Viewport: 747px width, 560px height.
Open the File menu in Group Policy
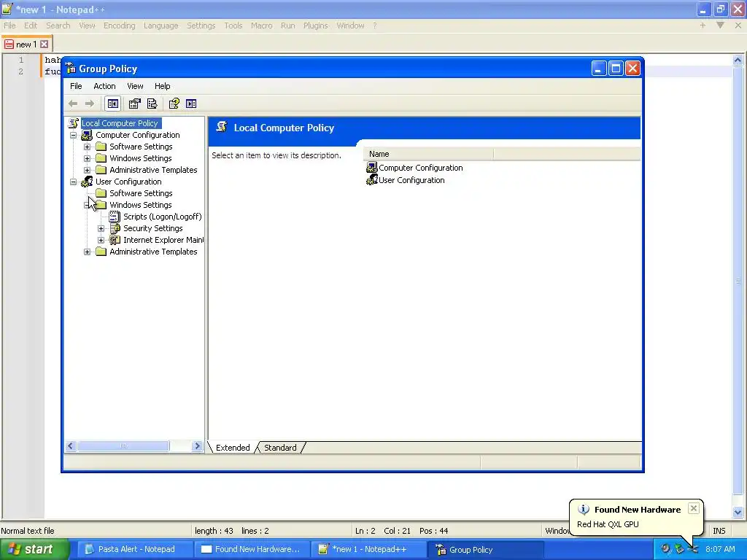coord(76,86)
